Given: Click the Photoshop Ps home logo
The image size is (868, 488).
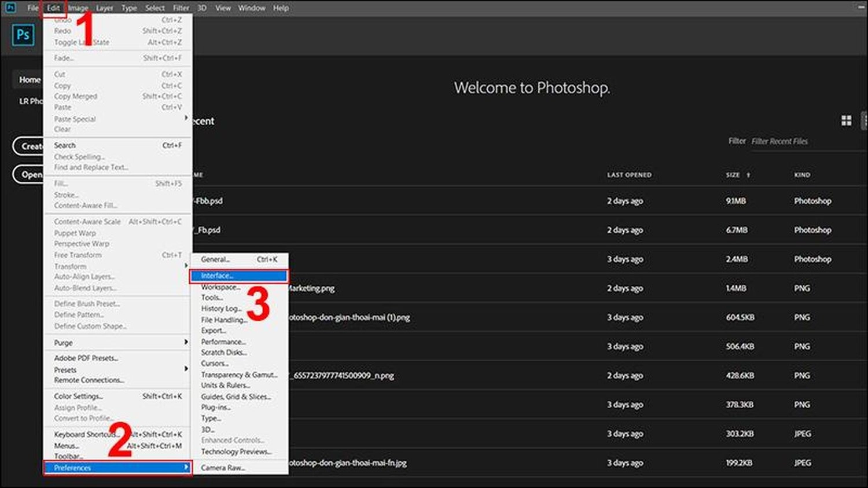Looking at the screenshot, I should pos(23,35).
